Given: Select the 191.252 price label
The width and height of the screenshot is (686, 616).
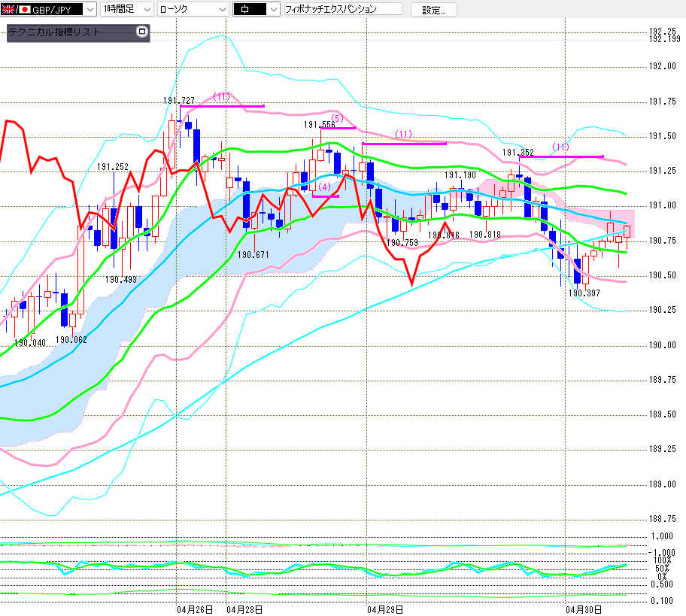Looking at the screenshot, I should tap(112, 167).
